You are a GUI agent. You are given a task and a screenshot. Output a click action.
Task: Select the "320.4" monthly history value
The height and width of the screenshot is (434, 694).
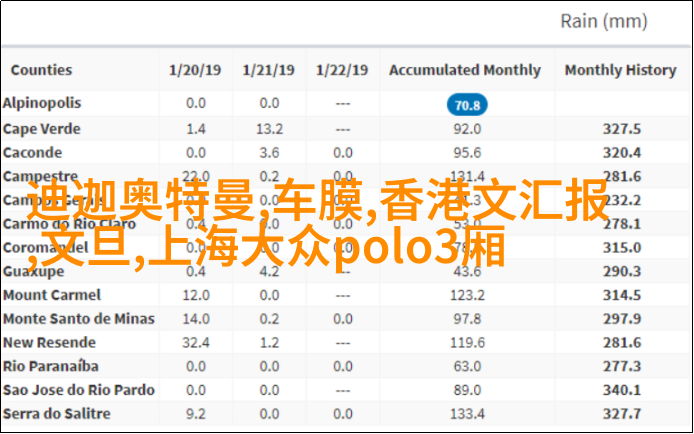(x=622, y=153)
